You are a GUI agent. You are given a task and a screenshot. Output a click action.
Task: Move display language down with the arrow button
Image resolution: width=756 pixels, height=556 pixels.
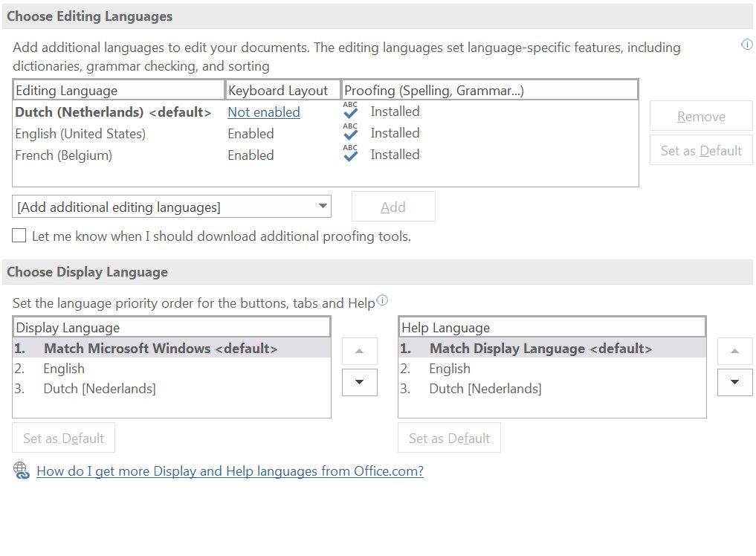click(x=360, y=382)
